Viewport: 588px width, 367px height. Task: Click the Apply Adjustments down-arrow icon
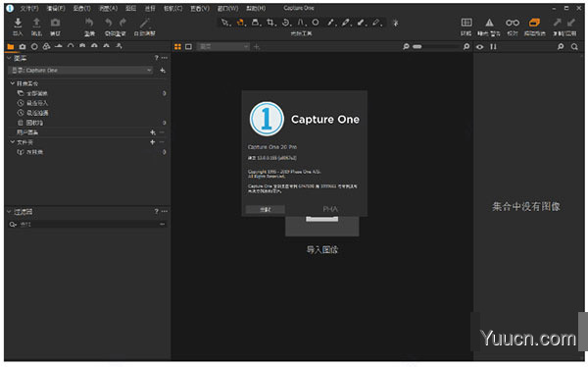click(x=571, y=23)
